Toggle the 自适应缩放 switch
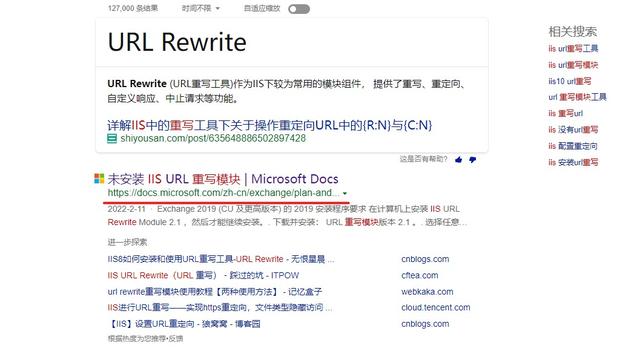Image resolution: width=640 pixels, height=360 pixels. click(299, 9)
